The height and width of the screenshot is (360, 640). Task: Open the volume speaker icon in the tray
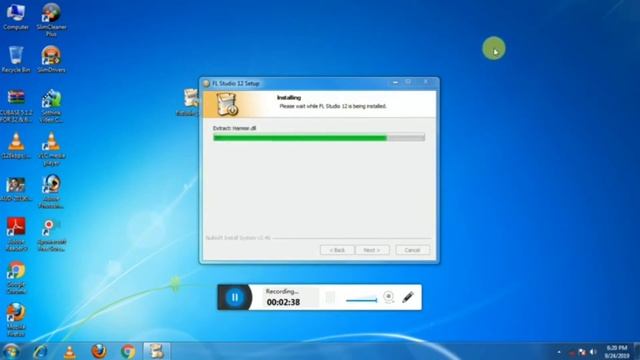(x=593, y=352)
